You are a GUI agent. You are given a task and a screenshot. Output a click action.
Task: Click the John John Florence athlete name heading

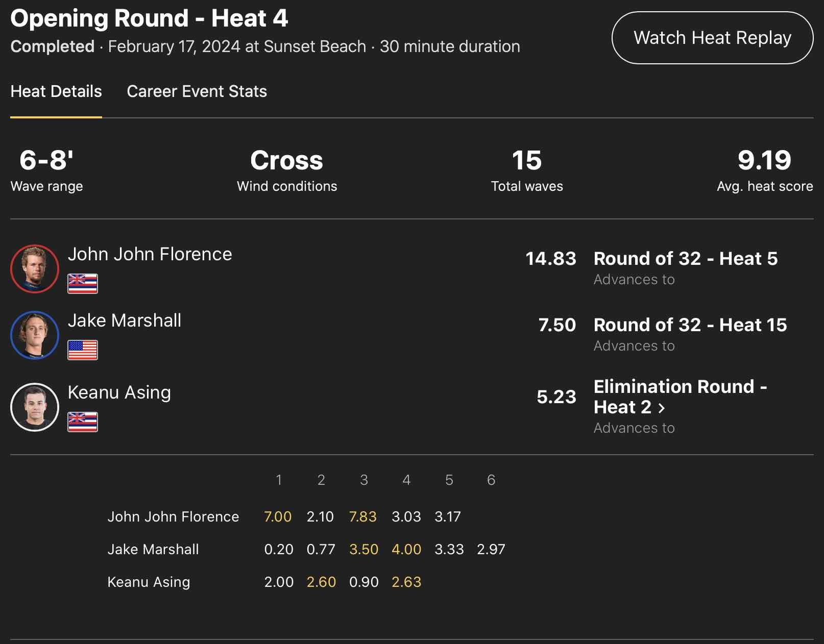tap(150, 254)
